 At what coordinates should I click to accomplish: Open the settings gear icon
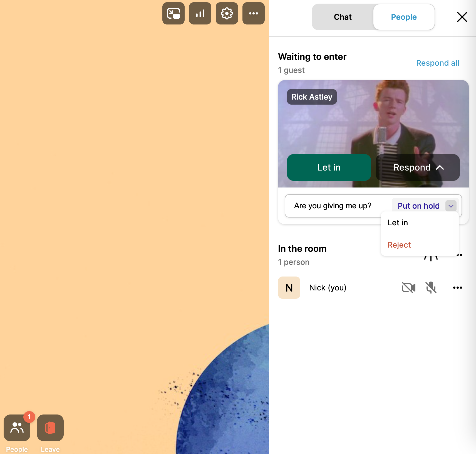[x=227, y=13]
